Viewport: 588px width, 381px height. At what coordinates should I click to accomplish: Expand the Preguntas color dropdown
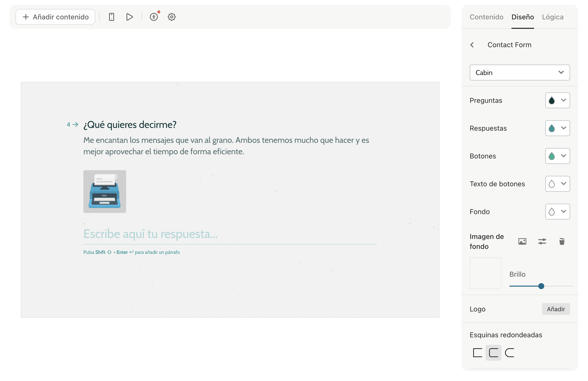pyautogui.click(x=563, y=100)
